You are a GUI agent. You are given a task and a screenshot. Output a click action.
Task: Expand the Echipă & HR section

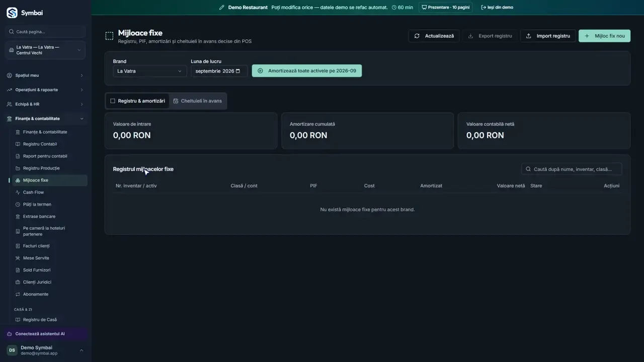[x=45, y=104]
